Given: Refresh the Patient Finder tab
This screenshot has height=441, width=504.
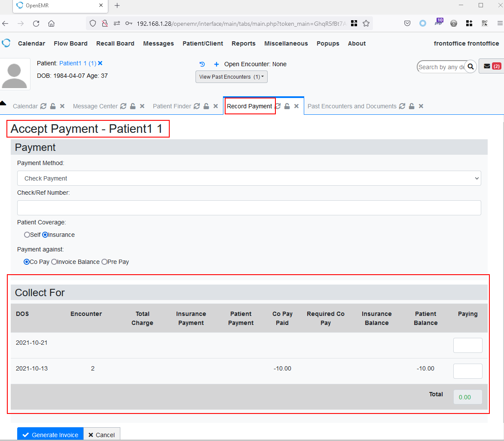Looking at the screenshot, I should [x=197, y=106].
